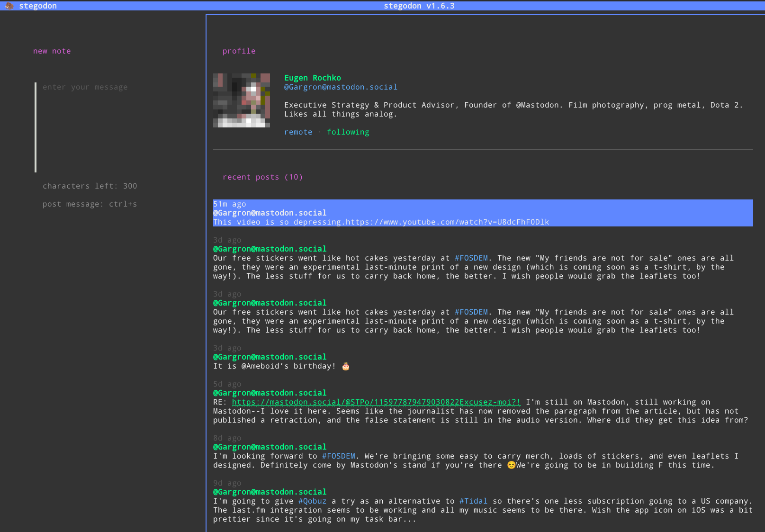The image size is (765, 532).
Task: Click the #FOSDEM hashtag in first stickers post
Action: tap(471, 258)
